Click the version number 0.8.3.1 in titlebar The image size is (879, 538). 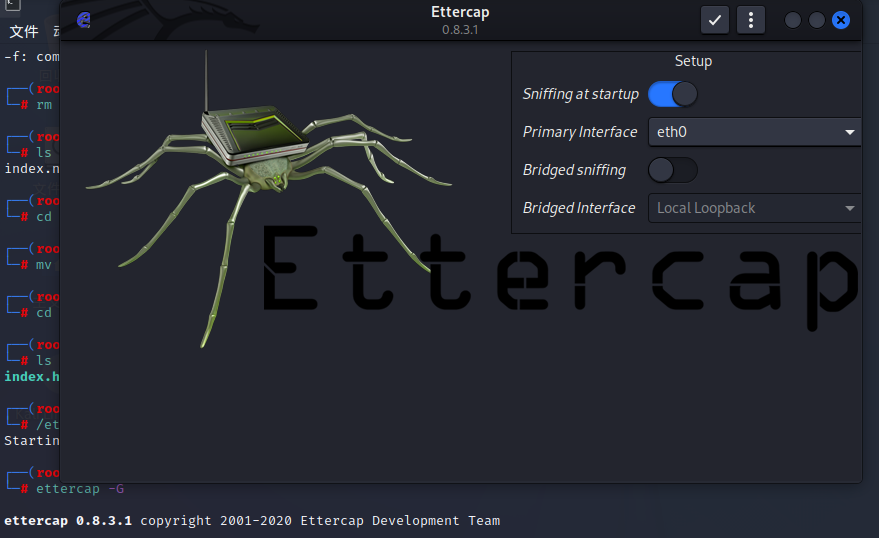click(x=460, y=30)
